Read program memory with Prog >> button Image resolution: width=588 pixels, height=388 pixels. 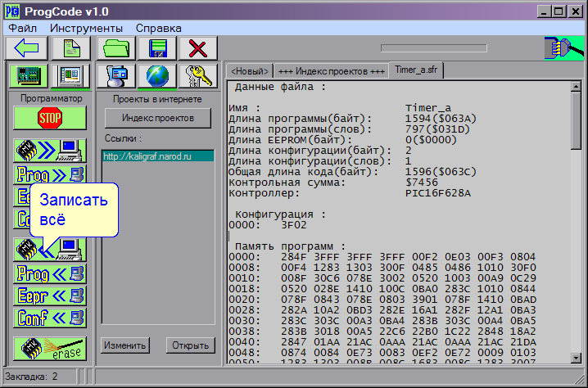coord(50,174)
